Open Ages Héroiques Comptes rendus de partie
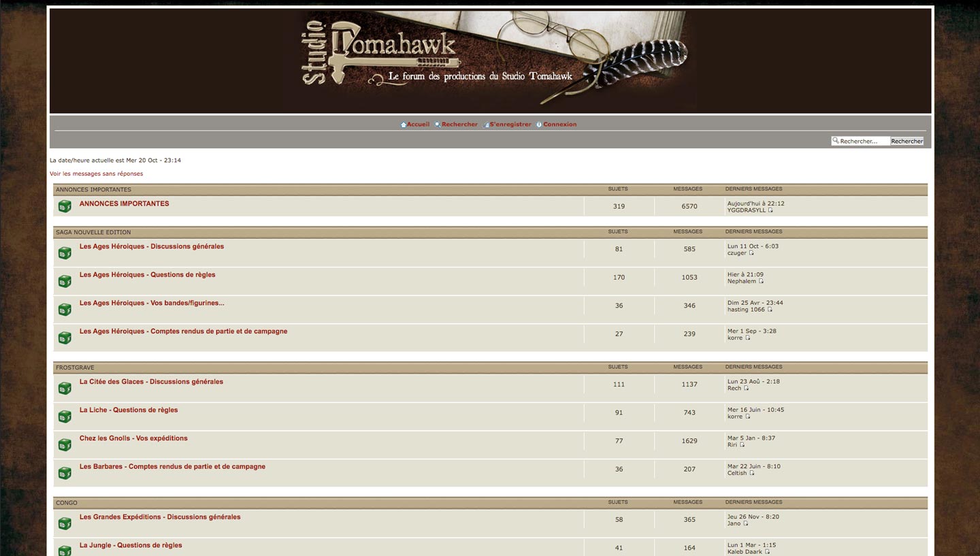980x556 pixels. (183, 331)
